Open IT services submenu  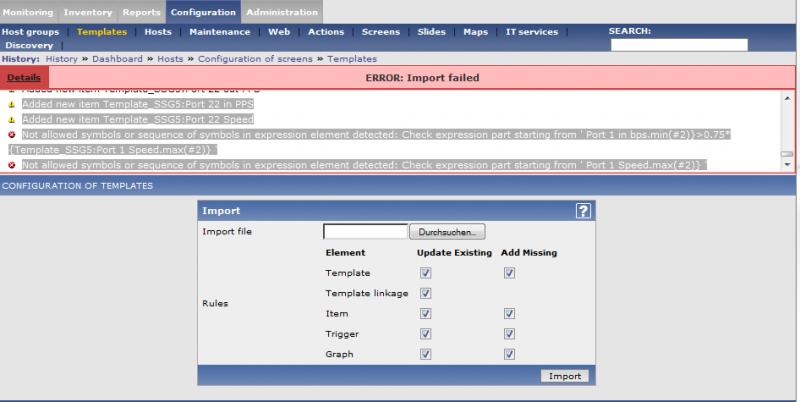pyautogui.click(x=532, y=32)
